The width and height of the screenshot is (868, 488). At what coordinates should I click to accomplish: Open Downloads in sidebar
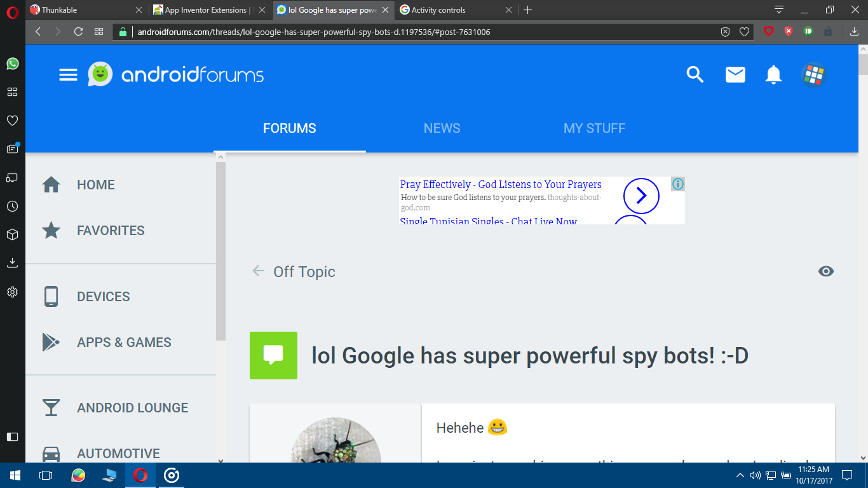pos(12,263)
